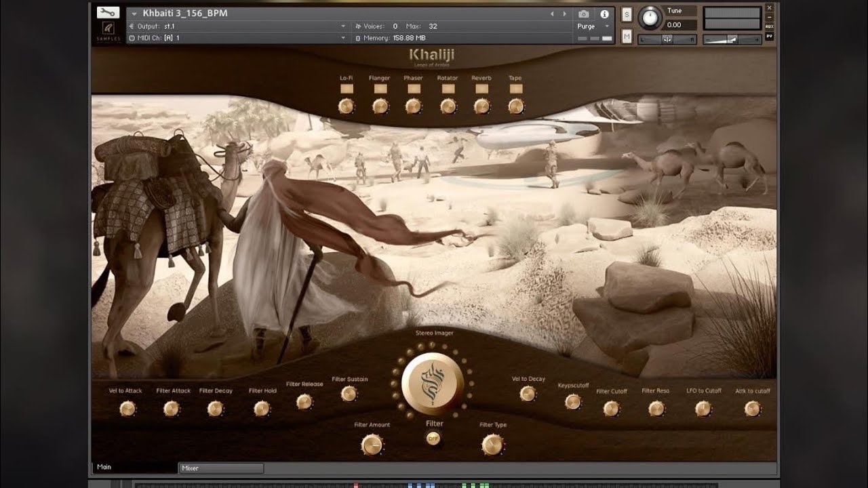Click the Keypscutoff knob
This screenshot has width=868, height=488.
tap(573, 401)
